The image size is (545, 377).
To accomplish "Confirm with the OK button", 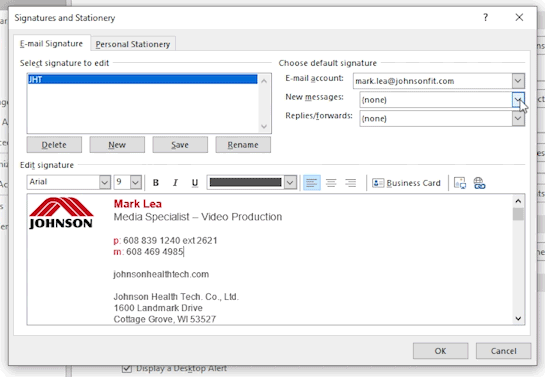I will click(x=440, y=351).
